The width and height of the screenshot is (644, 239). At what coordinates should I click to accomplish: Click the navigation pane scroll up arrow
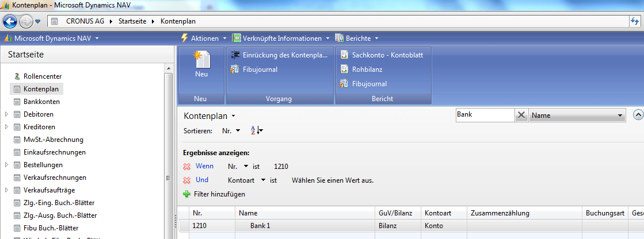pyautogui.click(x=167, y=68)
